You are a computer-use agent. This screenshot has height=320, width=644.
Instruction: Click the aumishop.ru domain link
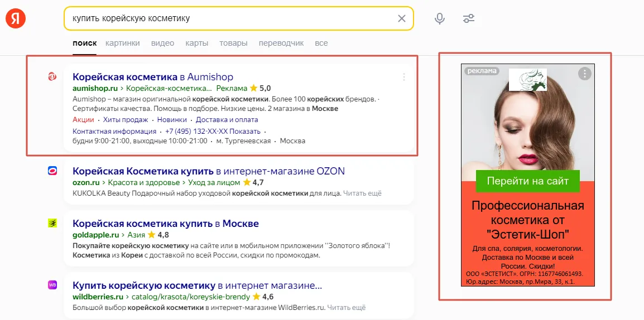(x=95, y=88)
